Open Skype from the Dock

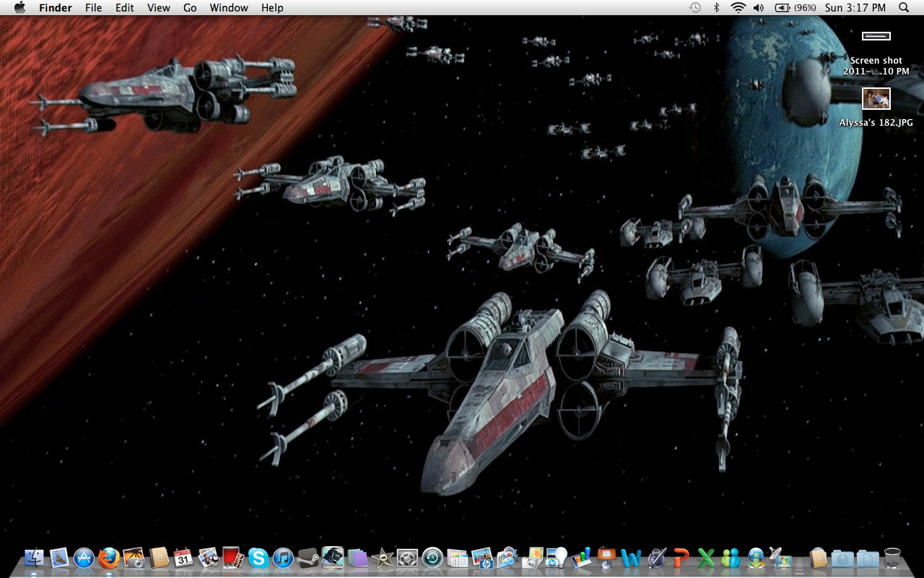[258, 558]
